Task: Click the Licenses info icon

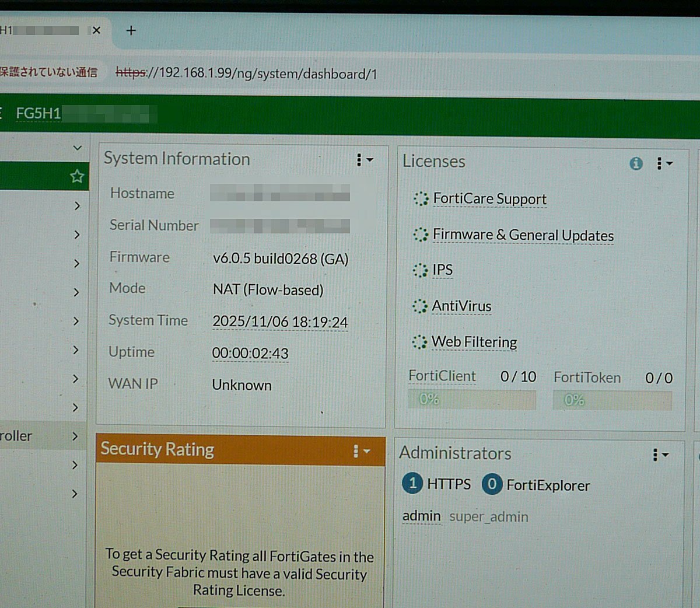Action: point(636,164)
